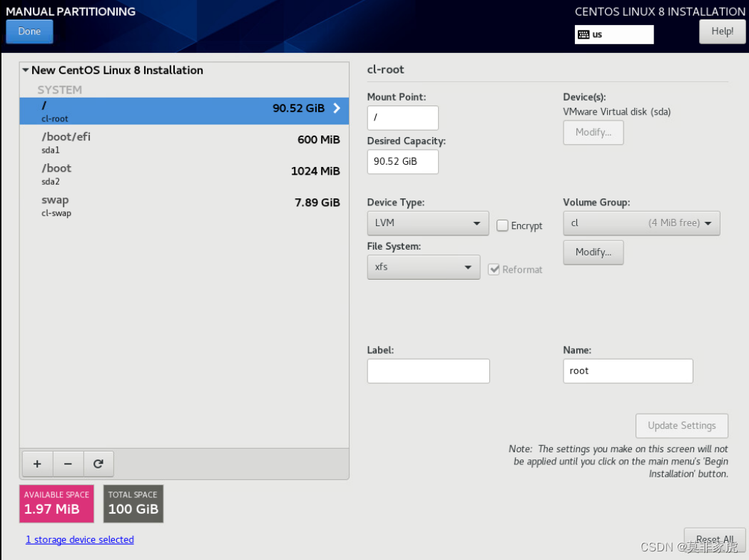Click the minus icon to remove mount point
749x560 pixels.
click(x=68, y=464)
